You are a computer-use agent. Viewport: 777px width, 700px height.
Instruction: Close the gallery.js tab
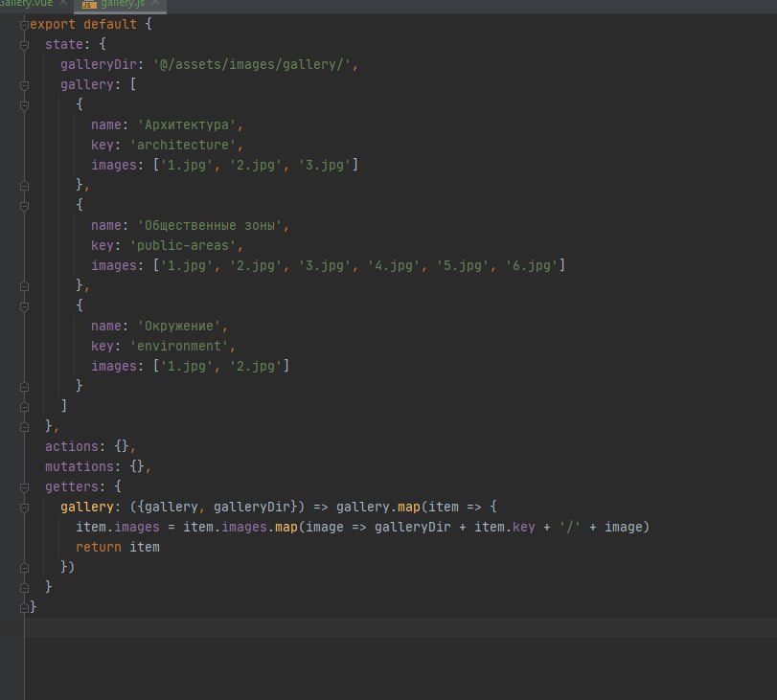pos(155,3)
